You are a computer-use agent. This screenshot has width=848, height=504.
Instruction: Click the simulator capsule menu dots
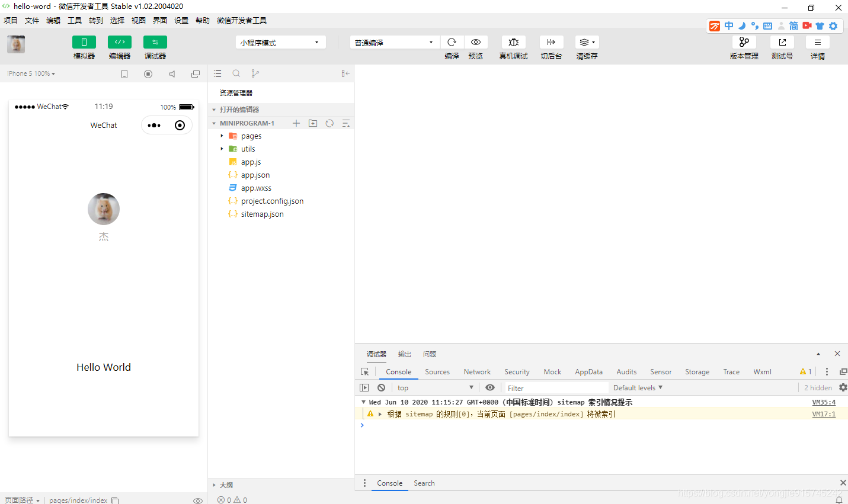point(154,126)
